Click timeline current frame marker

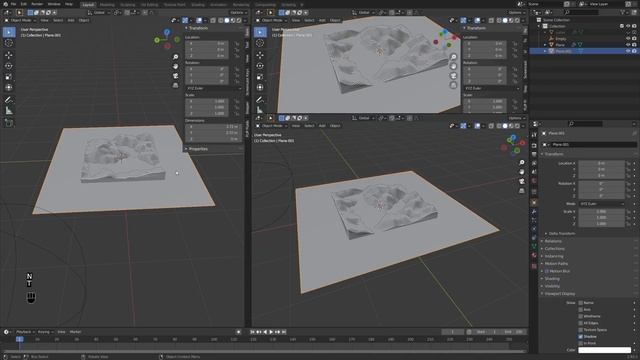pyautogui.click(x=19, y=339)
